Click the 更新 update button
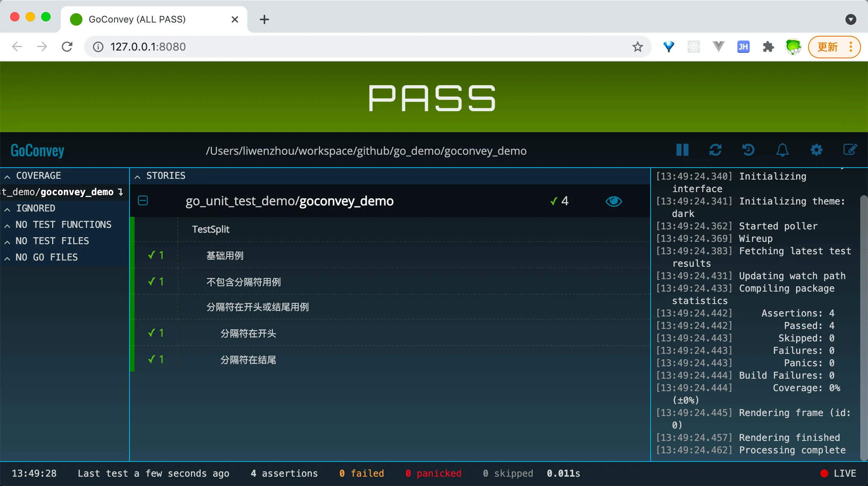 (828, 47)
